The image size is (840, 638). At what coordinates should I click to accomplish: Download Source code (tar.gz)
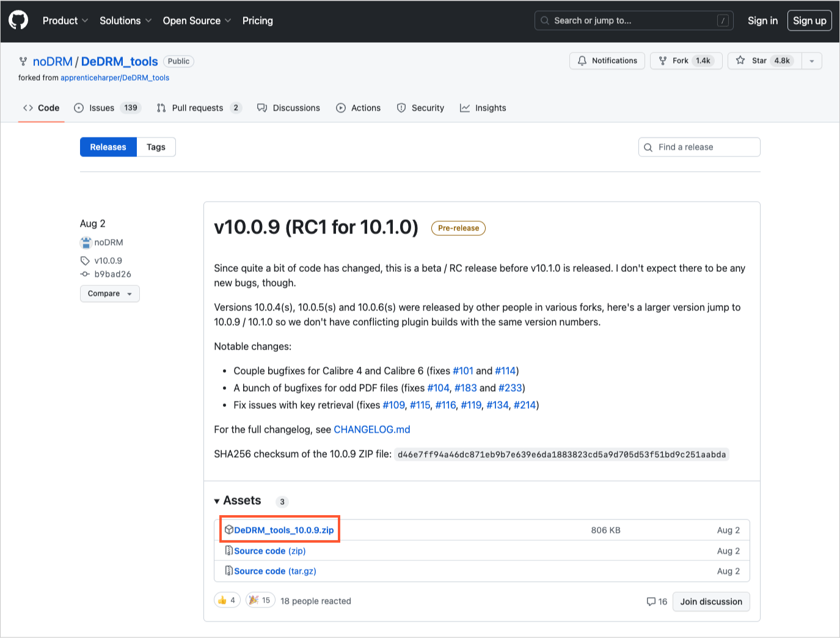pos(275,571)
